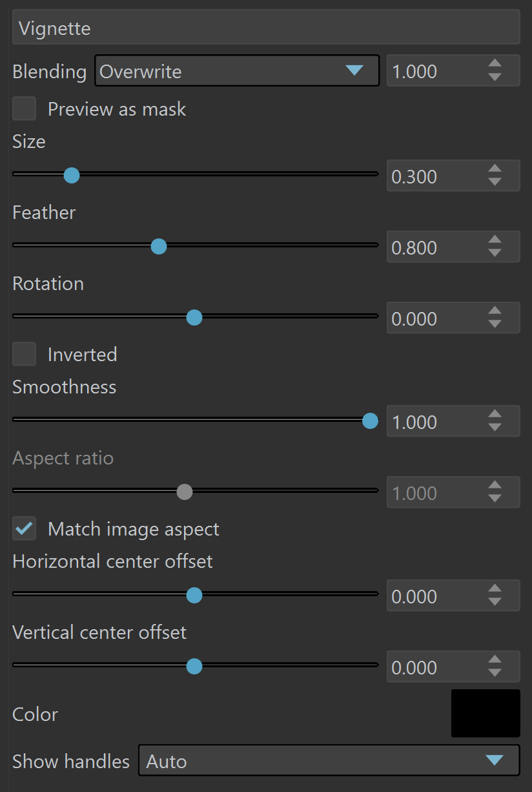
Task: Uncheck Match image aspect
Action: (x=25, y=528)
